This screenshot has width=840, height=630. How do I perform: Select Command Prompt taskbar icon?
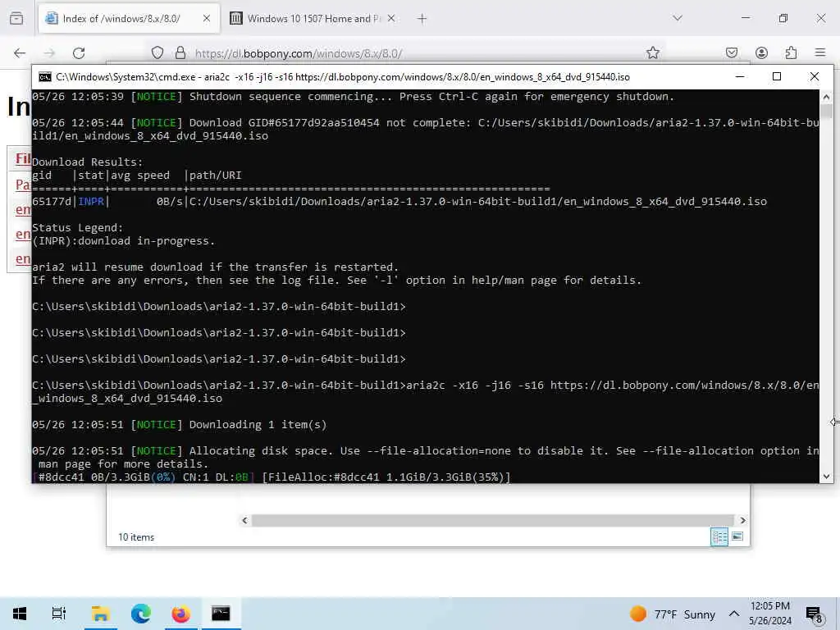[221, 614]
